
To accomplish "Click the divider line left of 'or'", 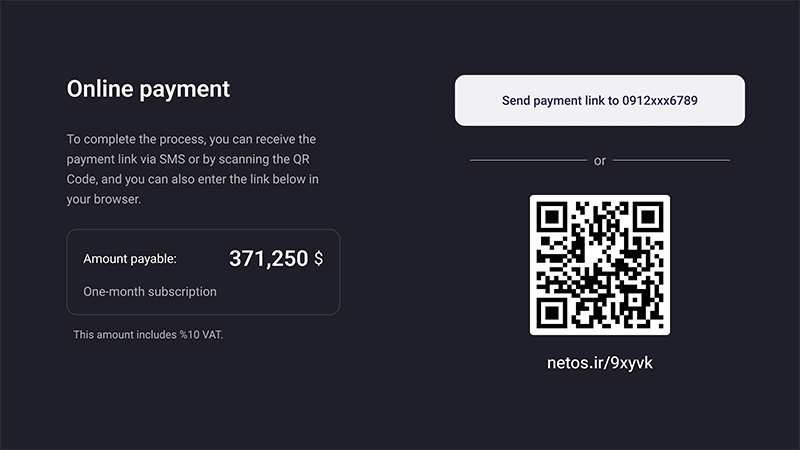I will [x=528, y=160].
